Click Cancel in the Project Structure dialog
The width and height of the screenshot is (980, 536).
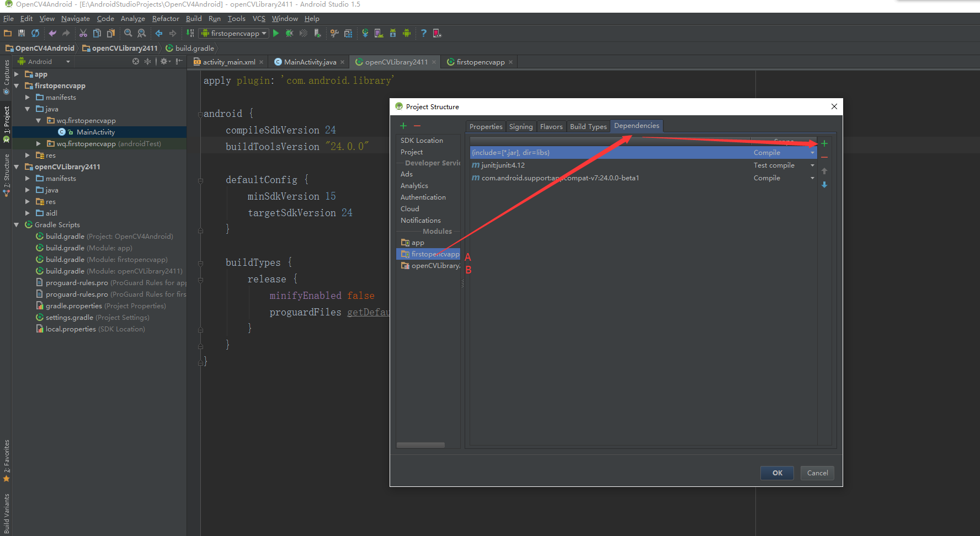[817, 473]
